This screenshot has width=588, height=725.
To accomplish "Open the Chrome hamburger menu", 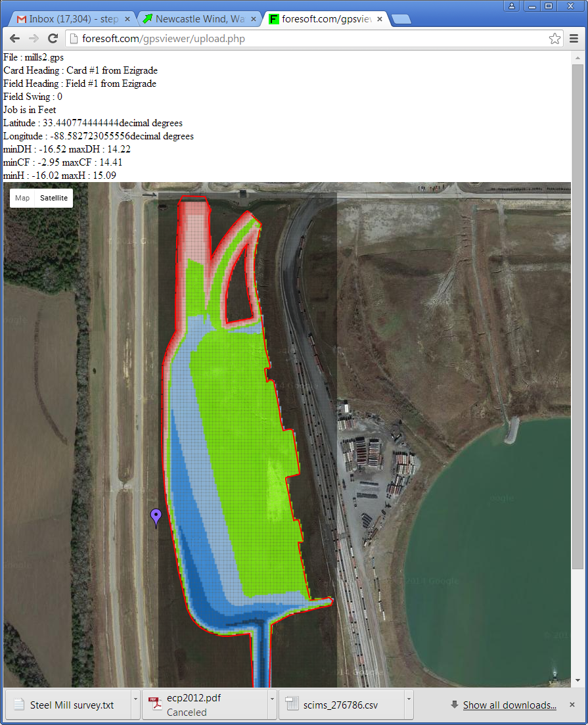I will click(574, 39).
